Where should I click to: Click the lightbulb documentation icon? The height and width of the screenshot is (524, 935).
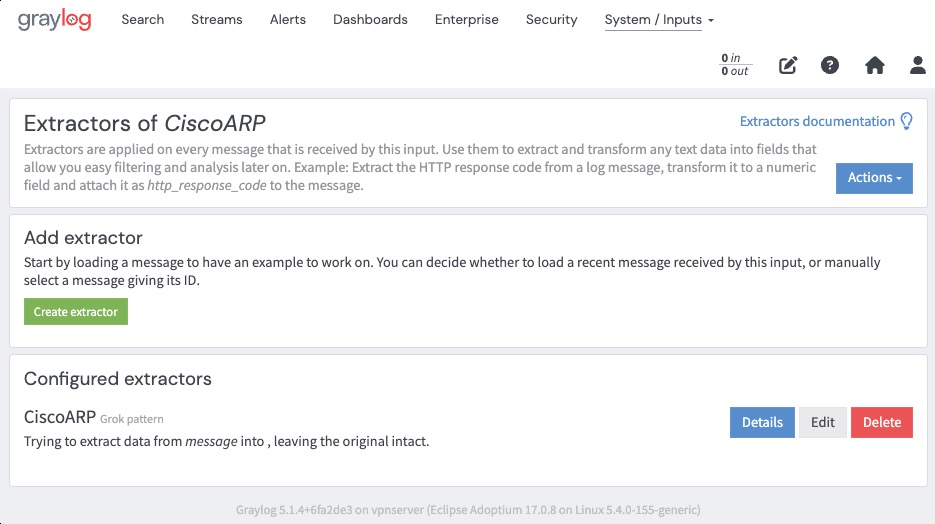point(906,121)
